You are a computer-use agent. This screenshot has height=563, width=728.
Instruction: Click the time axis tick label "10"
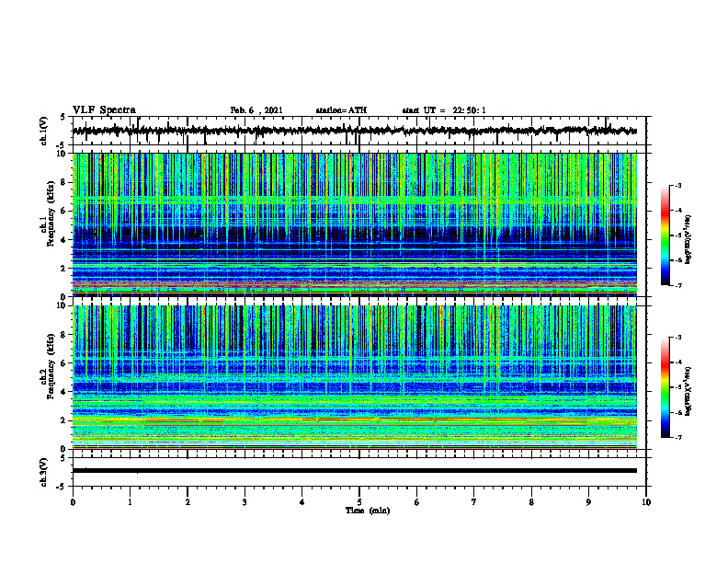[x=646, y=502]
